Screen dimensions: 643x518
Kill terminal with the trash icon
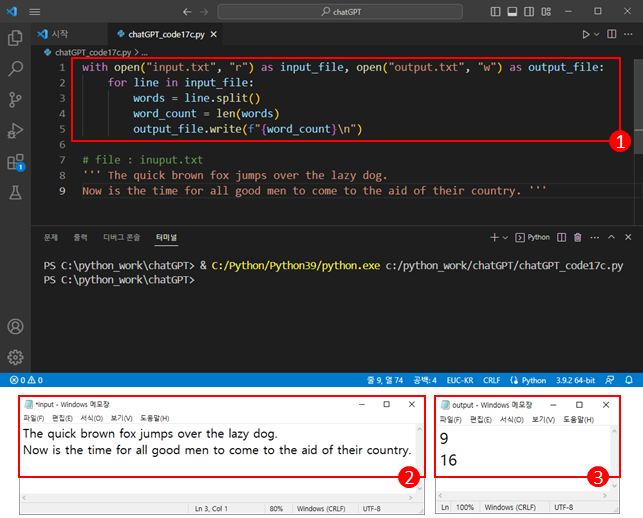(578, 237)
